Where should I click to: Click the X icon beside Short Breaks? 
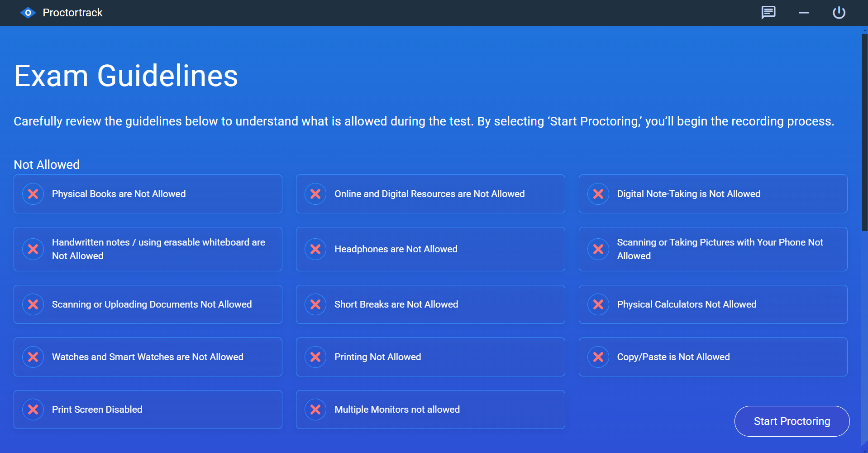pos(315,304)
